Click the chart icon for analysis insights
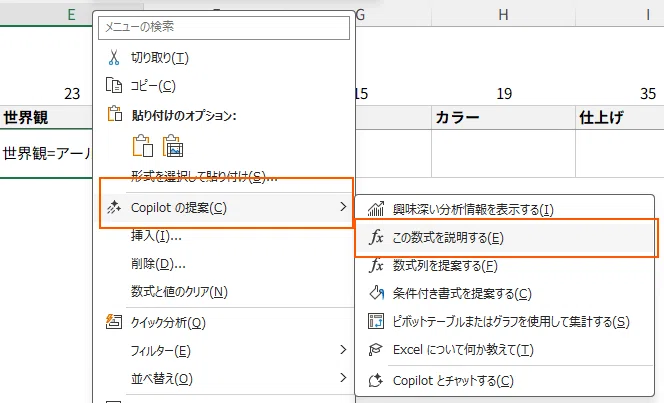664x403 pixels. tap(376, 209)
